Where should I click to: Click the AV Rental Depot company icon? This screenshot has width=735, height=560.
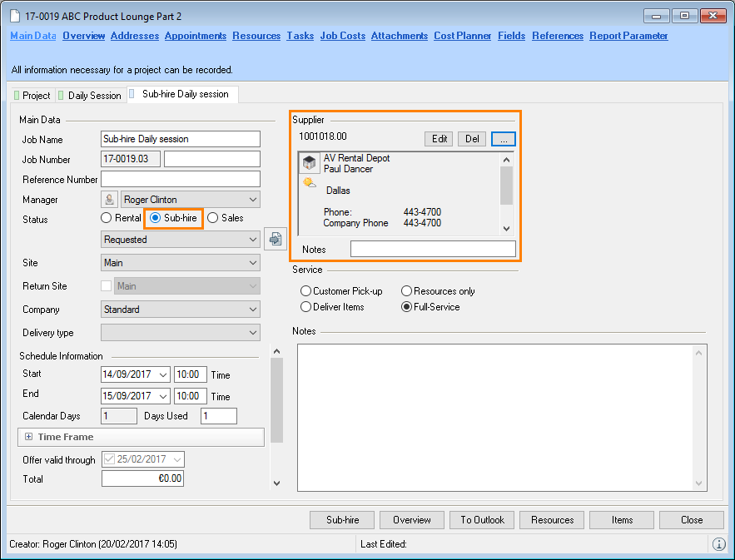(310, 163)
